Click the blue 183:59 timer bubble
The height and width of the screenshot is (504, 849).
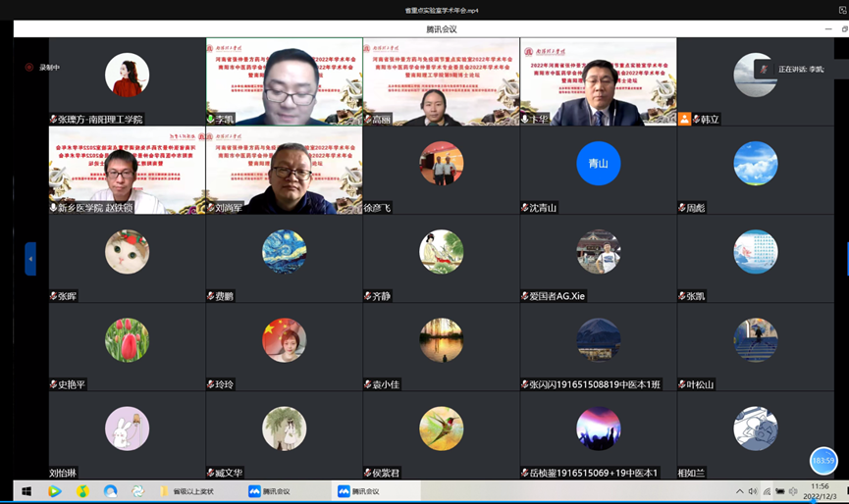point(822,460)
